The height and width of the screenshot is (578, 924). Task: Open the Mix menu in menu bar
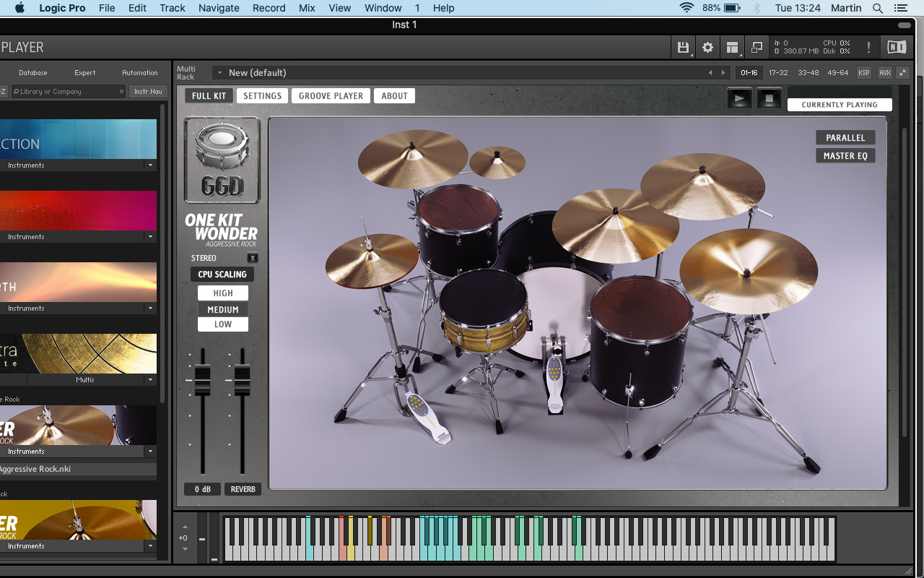pos(307,8)
